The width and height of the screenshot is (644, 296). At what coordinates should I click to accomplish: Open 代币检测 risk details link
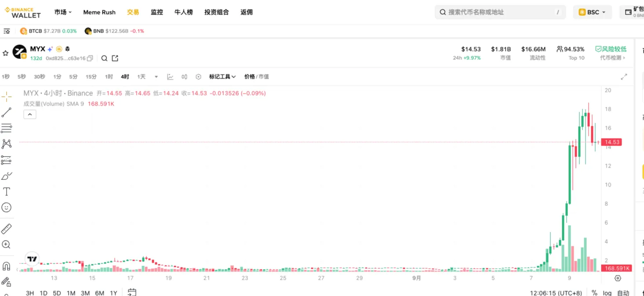tap(613, 58)
